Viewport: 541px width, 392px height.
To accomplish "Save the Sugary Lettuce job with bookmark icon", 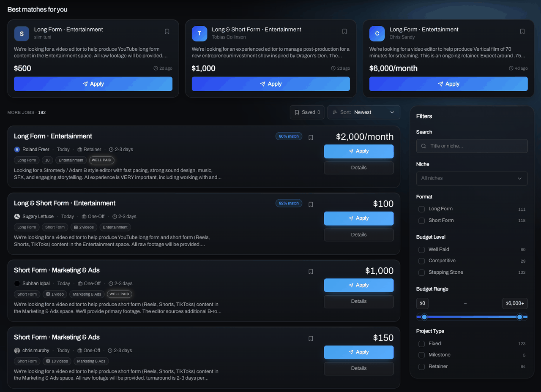I will pyautogui.click(x=311, y=204).
